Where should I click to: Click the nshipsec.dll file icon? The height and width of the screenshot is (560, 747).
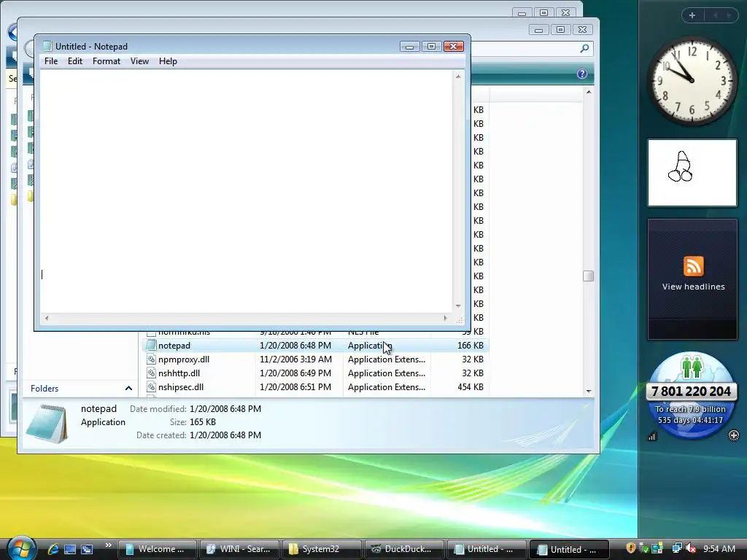(151, 386)
